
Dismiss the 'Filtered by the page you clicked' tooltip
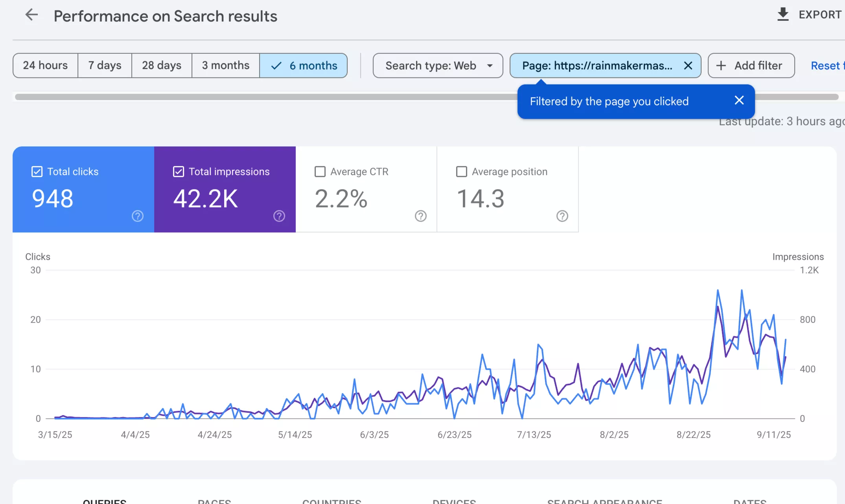(739, 100)
